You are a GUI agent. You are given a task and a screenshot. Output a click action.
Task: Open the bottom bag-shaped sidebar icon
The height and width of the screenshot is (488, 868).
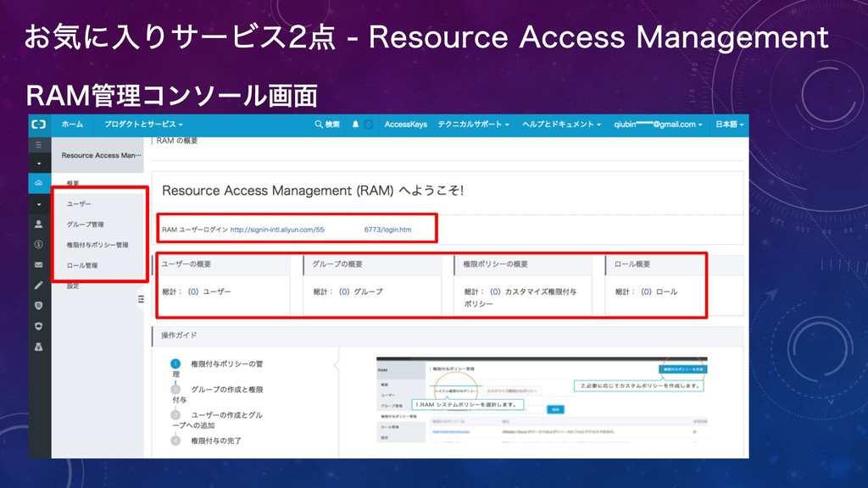(39, 347)
